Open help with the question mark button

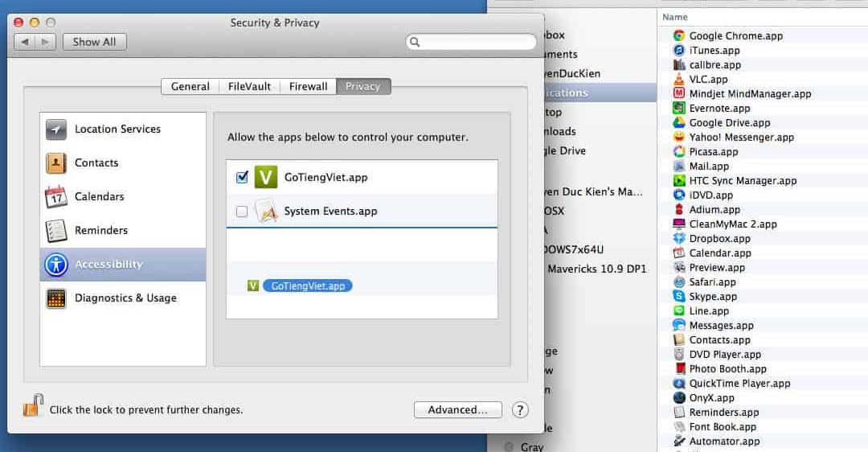(520, 410)
